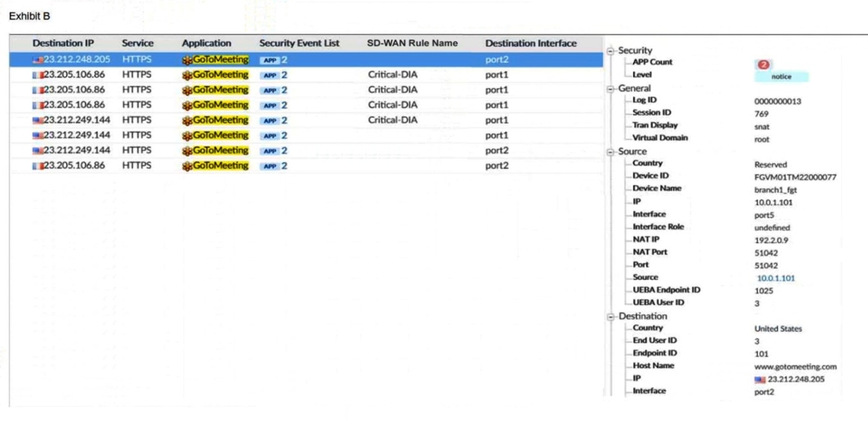Viewport: 868px width, 427px height.
Task: Click the red APP Count badge
Action: point(762,65)
